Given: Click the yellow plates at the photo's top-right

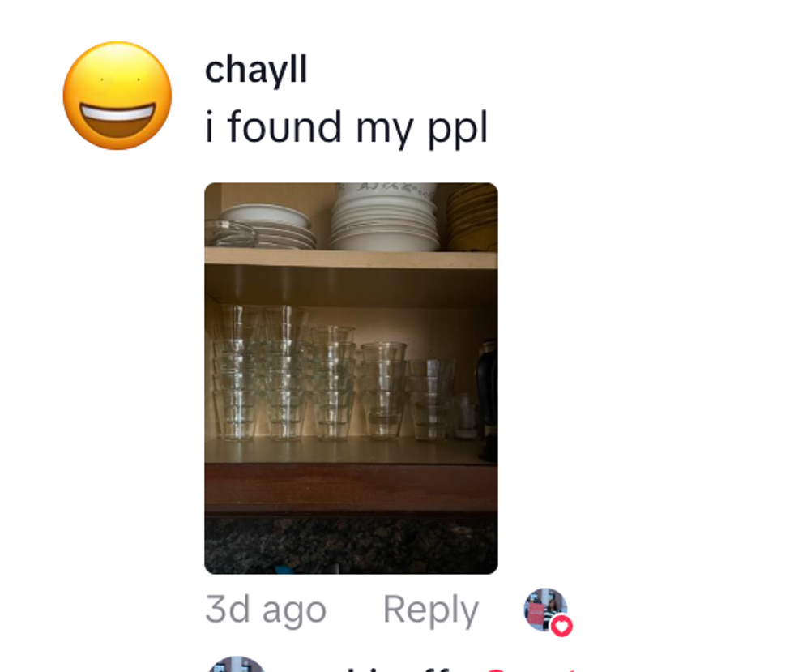Looking at the screenshot, I should (x=472, y=217).
